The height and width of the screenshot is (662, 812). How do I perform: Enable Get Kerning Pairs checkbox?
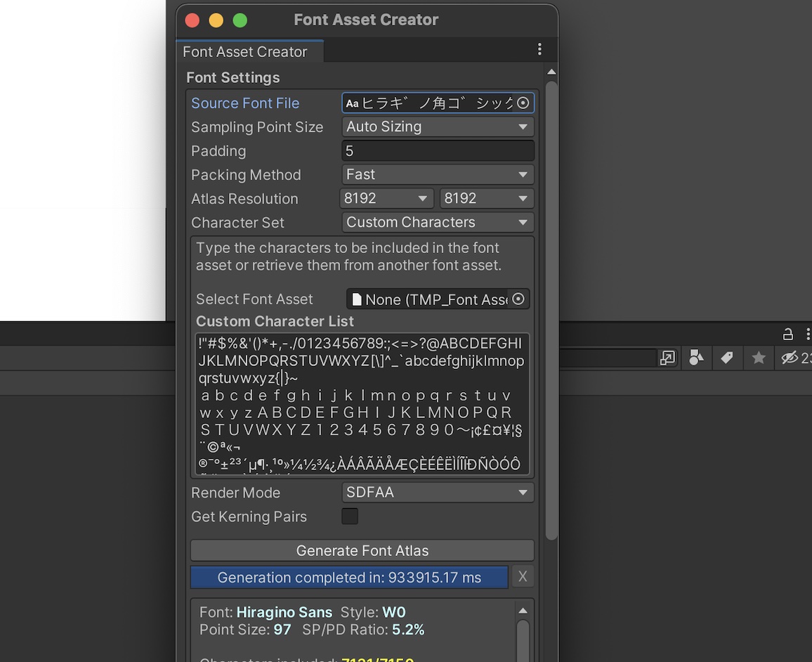point(350,517)
